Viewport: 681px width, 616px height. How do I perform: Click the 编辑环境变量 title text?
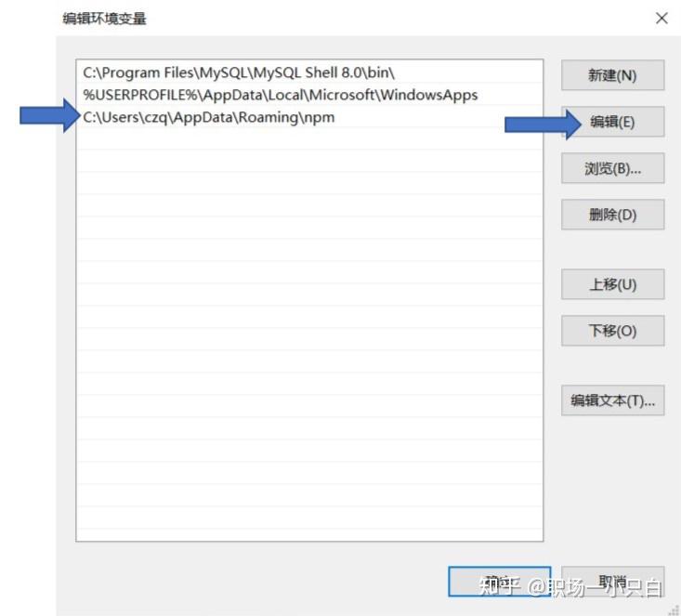tap(104, 19)
